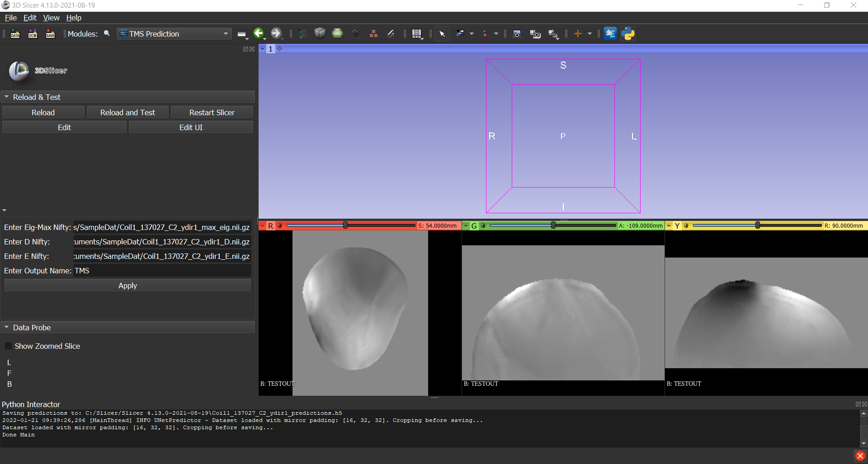Click the screen capture camera icon
Image resolution: width=868 pixels, height=464 pixels.
[x=517, y=34]
